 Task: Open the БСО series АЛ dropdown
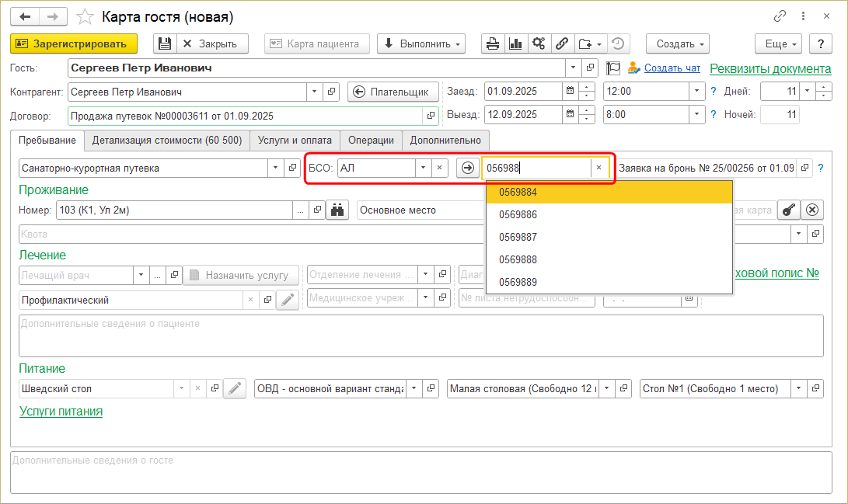click(422, 168)
